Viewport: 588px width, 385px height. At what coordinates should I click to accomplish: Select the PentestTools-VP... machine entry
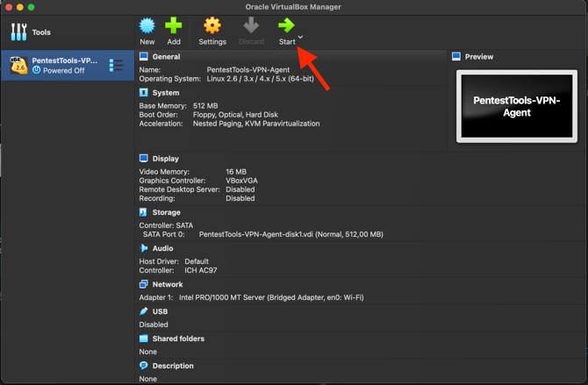pyautogui.click(x=68, y=65)
